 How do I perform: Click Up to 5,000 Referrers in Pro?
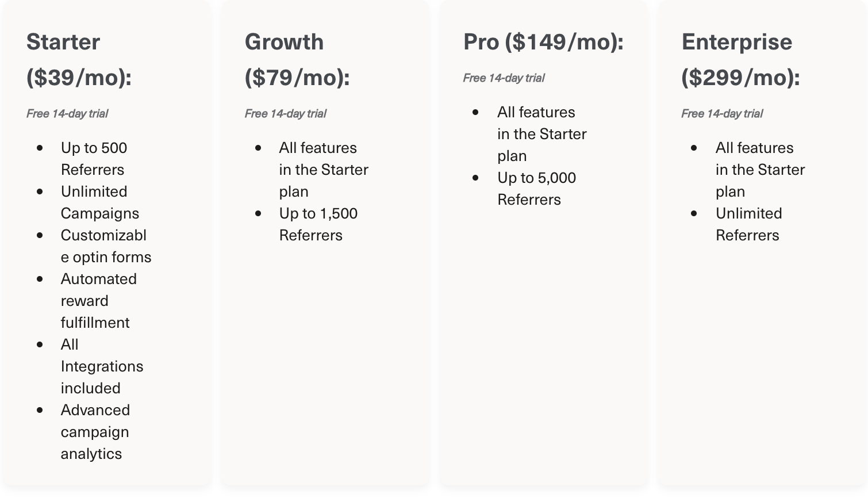click(537, 189)
